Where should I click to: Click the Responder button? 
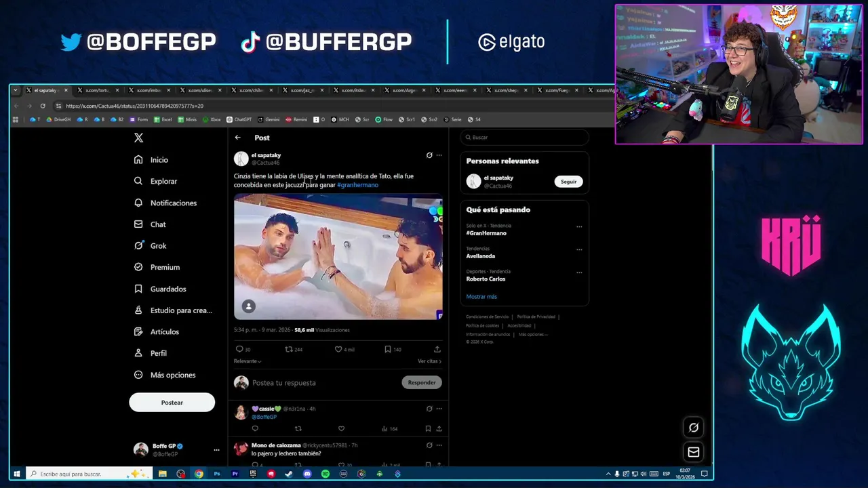tap(422, 383)
